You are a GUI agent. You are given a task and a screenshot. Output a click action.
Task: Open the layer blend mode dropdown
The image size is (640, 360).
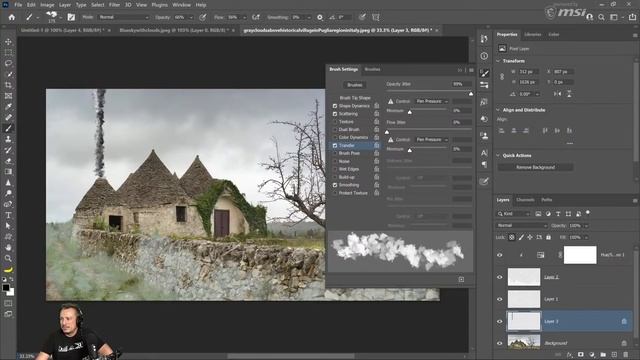[x=521, y=225]
